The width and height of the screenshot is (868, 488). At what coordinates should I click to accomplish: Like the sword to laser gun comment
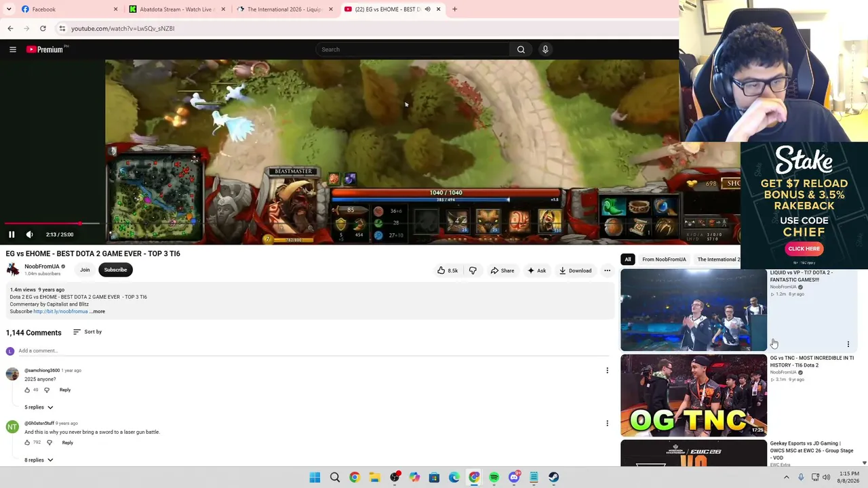[x=27, y=443]
